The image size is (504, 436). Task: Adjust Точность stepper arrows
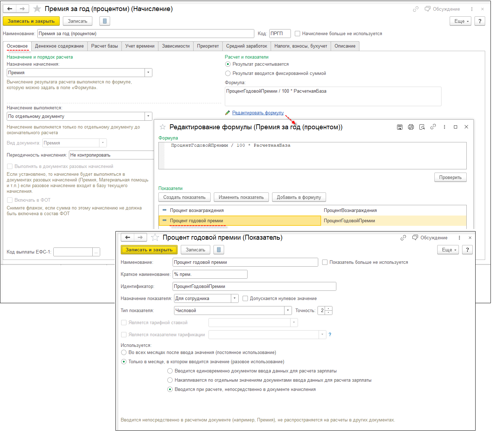(329, 310)
